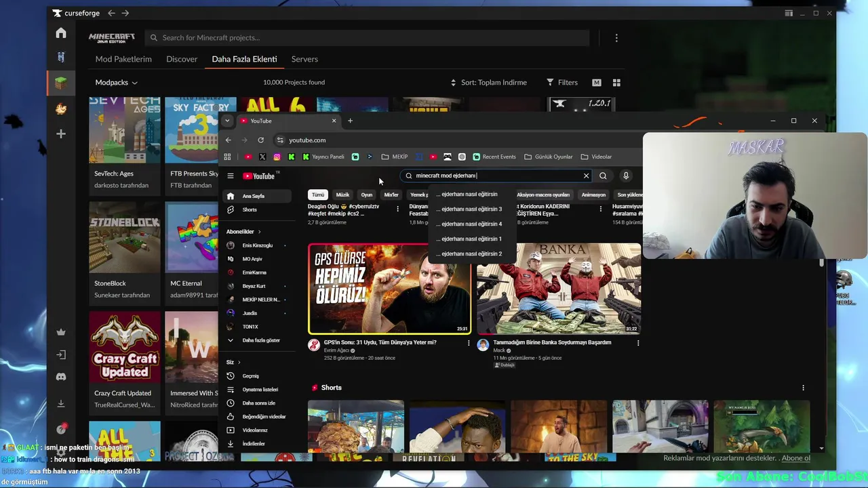Switch CurseForge to grid view icon
The height and width of the screenshot is (488, 868).
616,83
